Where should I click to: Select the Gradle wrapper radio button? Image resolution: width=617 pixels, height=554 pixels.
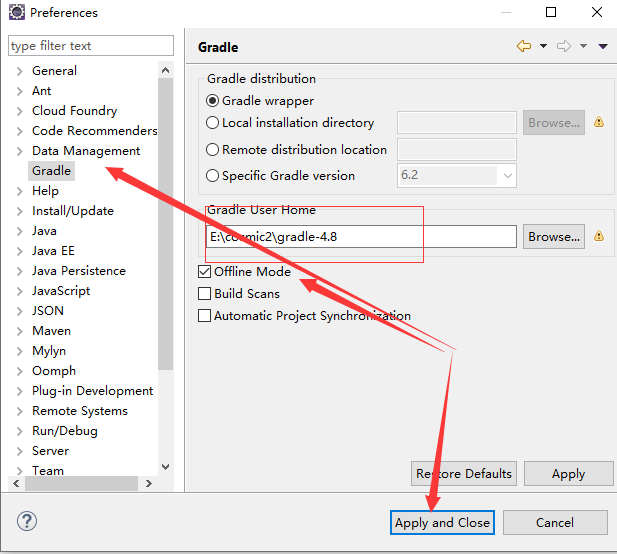212,101
